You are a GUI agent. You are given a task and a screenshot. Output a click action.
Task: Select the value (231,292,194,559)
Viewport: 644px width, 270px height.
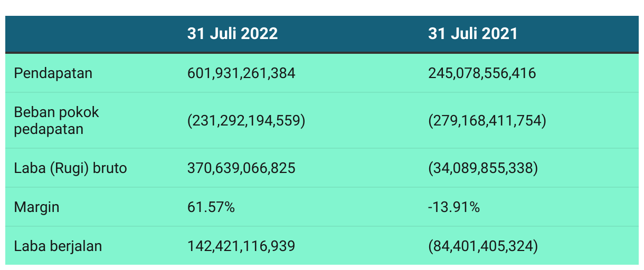click(x=247, y=121)
